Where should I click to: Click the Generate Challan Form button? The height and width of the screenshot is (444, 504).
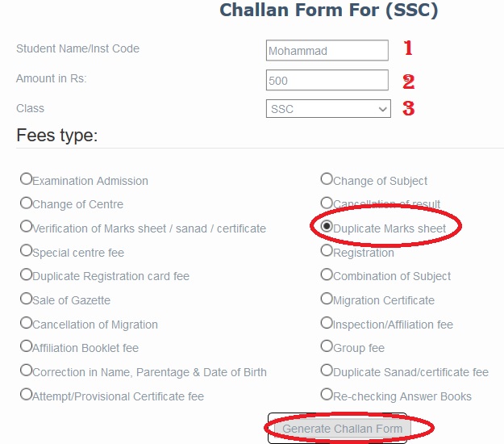tap(342, 429)
